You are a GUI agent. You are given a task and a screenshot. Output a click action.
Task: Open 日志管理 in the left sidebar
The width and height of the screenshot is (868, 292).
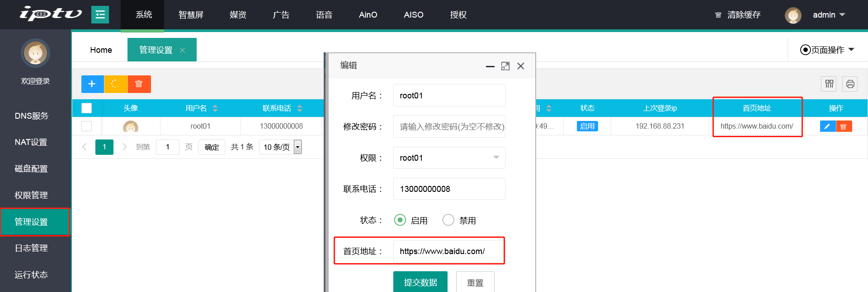(x=31, y=248)
